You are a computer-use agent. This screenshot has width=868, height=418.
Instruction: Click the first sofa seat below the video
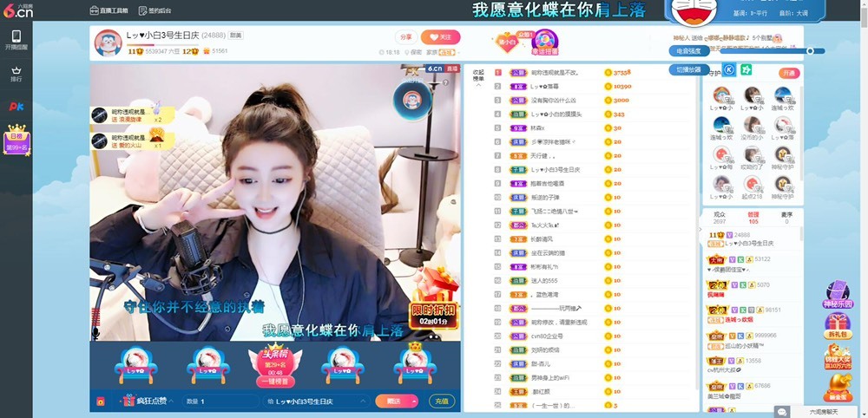[x=135, y=365]
